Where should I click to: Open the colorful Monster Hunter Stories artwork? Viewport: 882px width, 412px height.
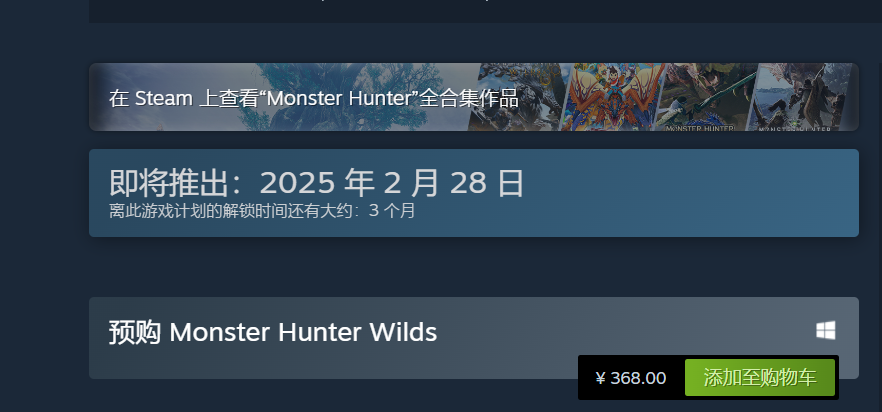coord(613,97)
